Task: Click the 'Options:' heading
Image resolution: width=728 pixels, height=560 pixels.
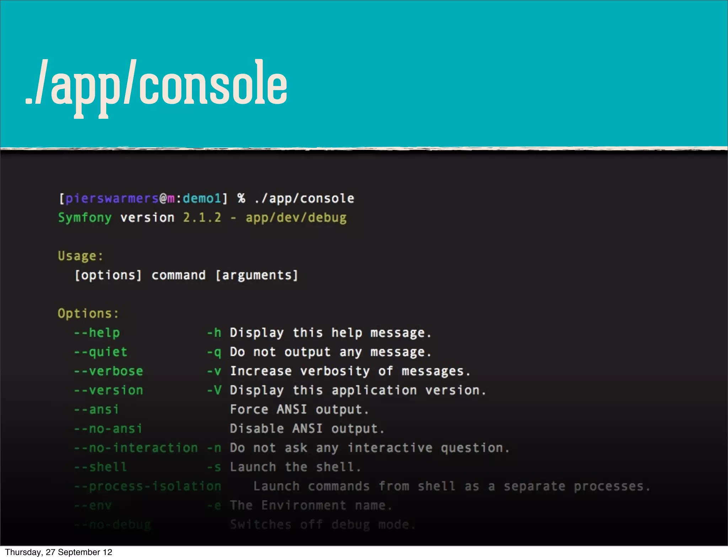Action: tap(88, 313)
